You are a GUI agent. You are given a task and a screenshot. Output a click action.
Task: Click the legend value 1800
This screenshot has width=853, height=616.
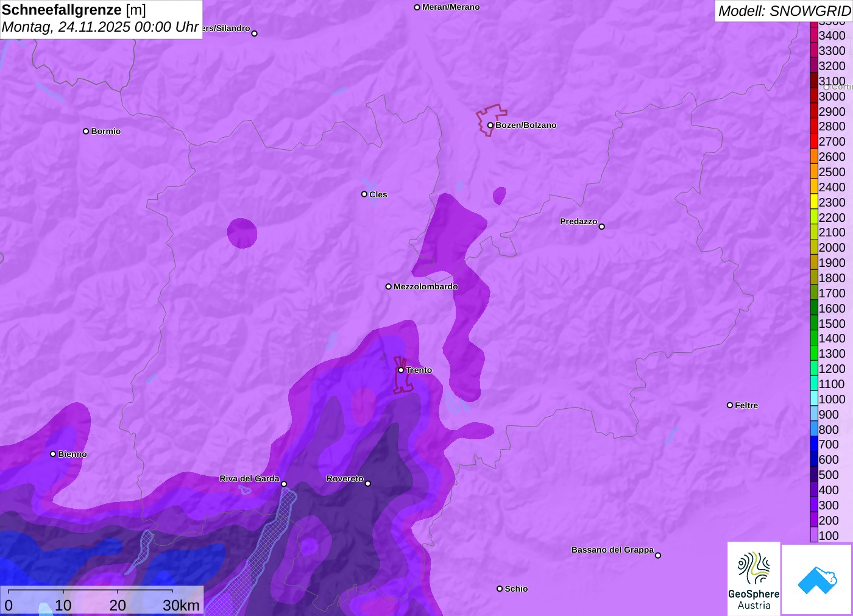[832, 278]
